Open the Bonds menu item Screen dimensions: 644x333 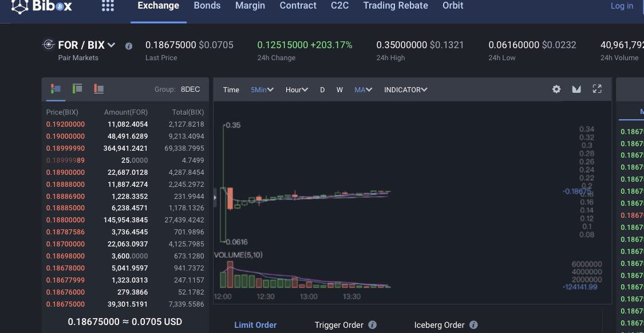(x=207, y=6)
